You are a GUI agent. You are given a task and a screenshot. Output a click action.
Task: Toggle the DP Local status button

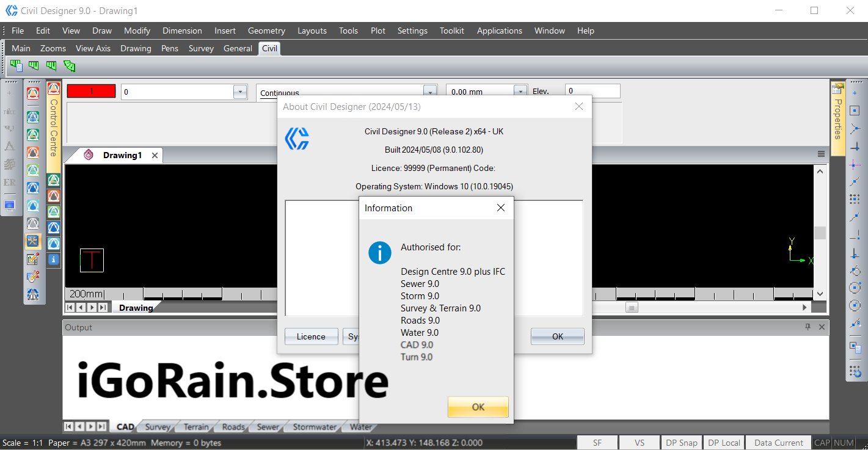[x=724, y=443]
